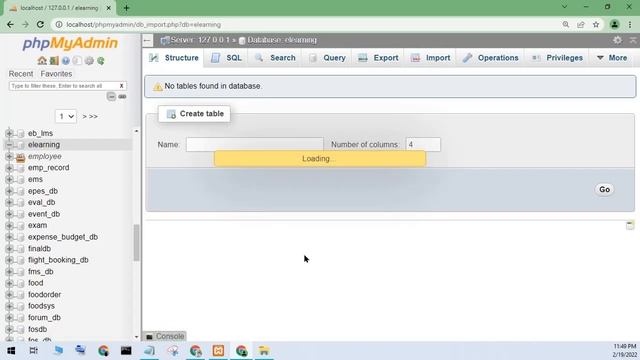Expand the emp_record database node
The height and width of the screenshot is (360, 640).
[x=9, y=168]
